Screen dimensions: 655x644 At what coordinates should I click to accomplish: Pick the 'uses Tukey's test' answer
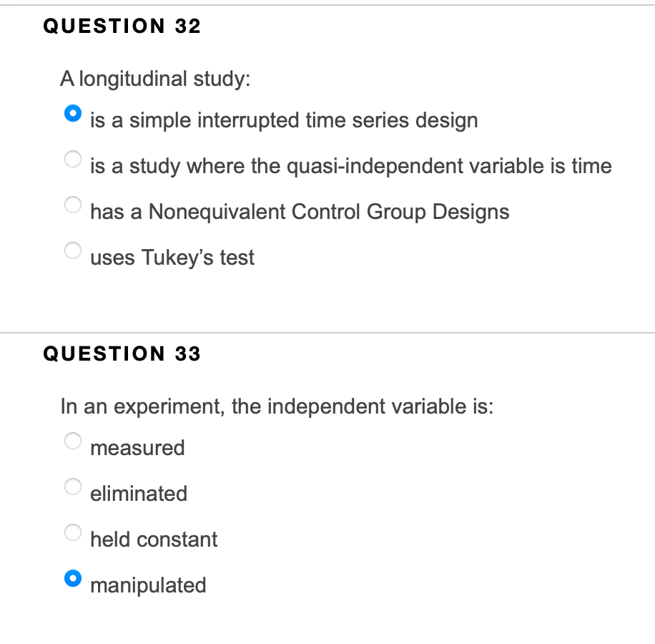73,250
